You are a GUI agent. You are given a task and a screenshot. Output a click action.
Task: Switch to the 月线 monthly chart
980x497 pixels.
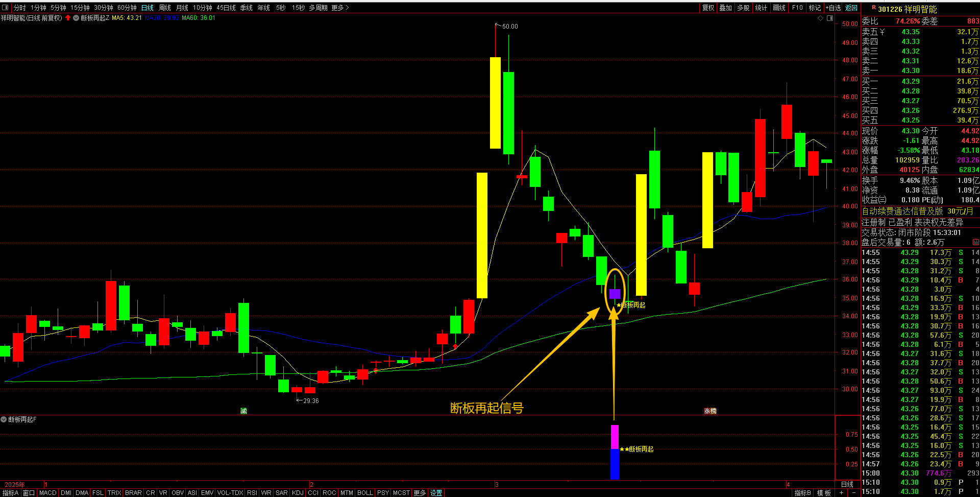pos(182,8)
